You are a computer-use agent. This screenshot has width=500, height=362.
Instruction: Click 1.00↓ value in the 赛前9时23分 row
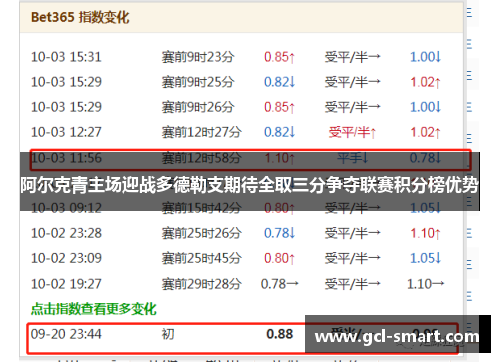coord(425,57)
